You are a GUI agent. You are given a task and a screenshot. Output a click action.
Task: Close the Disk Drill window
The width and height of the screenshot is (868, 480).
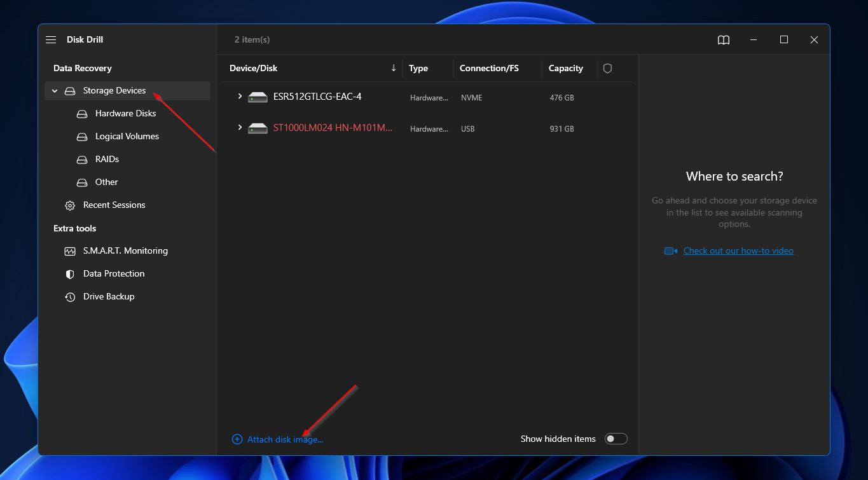point(814,39)
